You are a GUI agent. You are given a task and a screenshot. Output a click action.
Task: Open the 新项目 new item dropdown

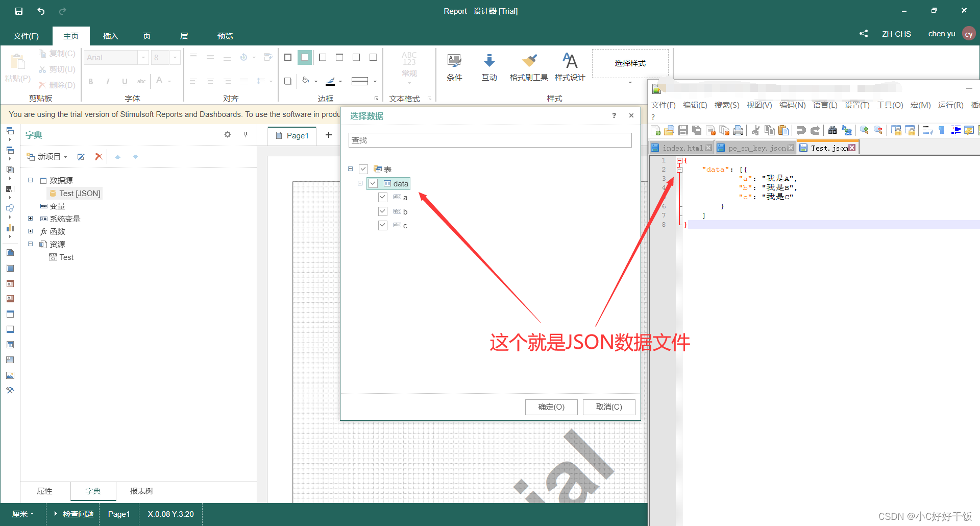(x=47, y=157)
